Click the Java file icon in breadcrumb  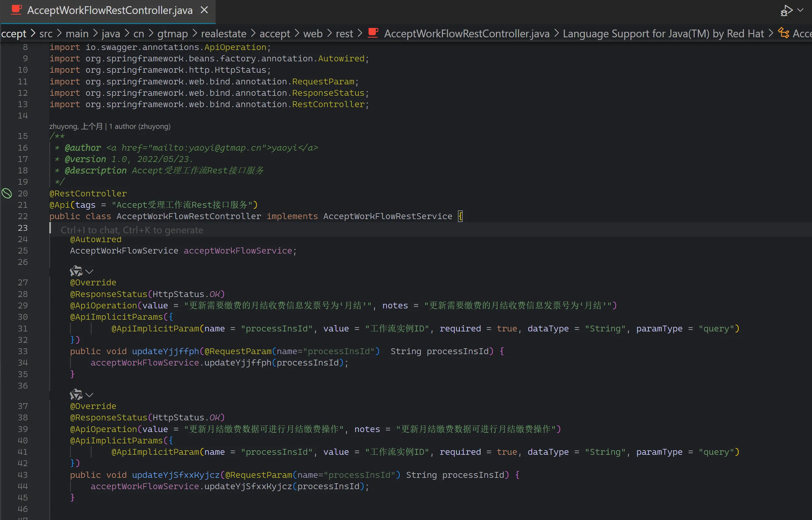click(373, 33)
